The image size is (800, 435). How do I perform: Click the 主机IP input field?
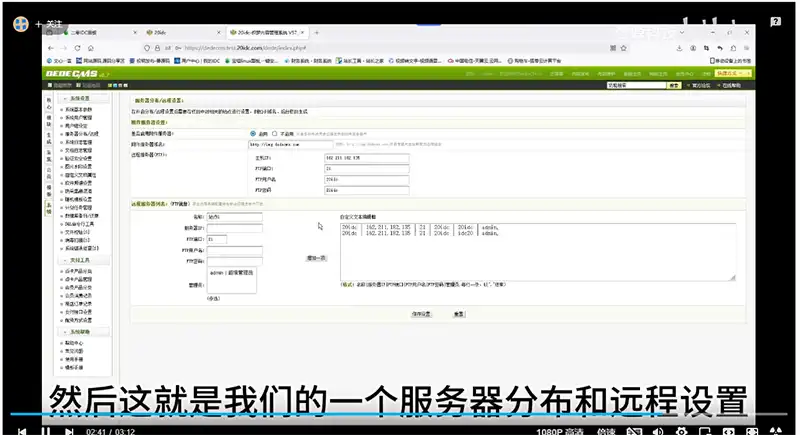[x=366, y=157]
